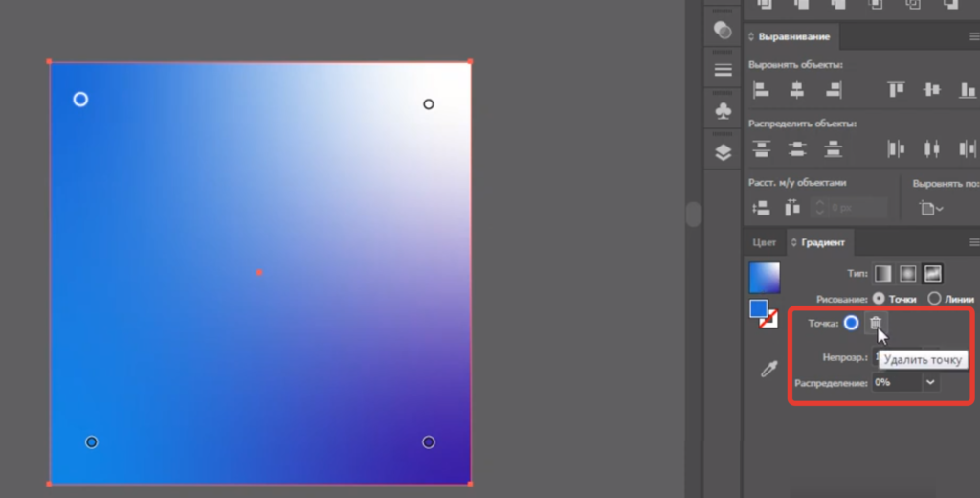Select the radial gradient type icon
This screenshot has width=980, height=498.
click(x=907, y=274)
